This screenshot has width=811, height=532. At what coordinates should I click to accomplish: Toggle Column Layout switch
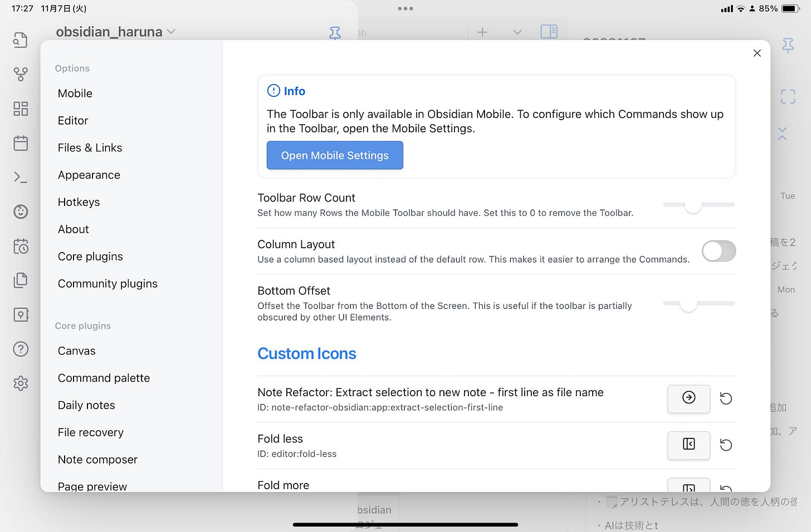719,251
